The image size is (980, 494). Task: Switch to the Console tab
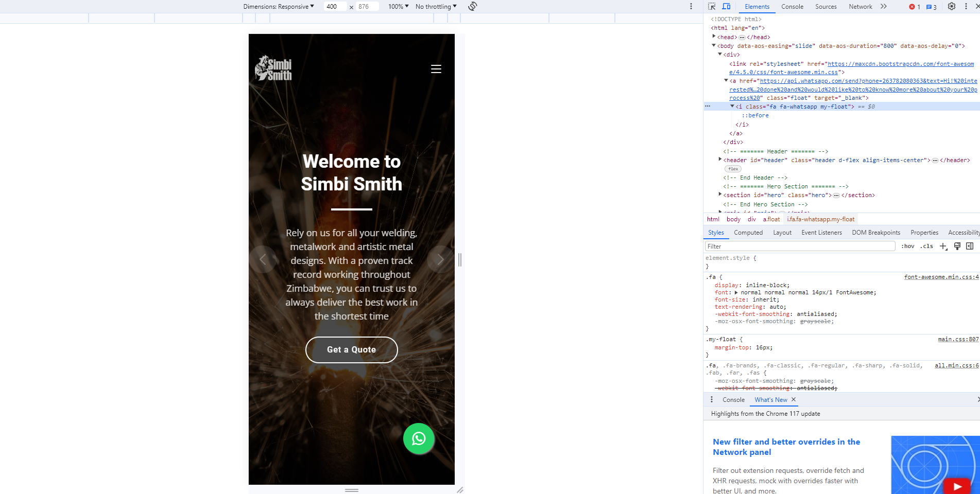pos(792,7)
